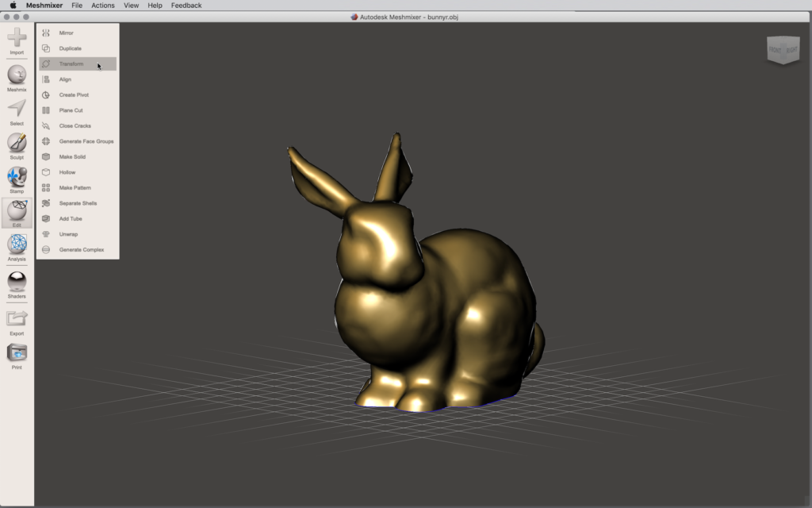Open the Shaders sphere icon

17,281
